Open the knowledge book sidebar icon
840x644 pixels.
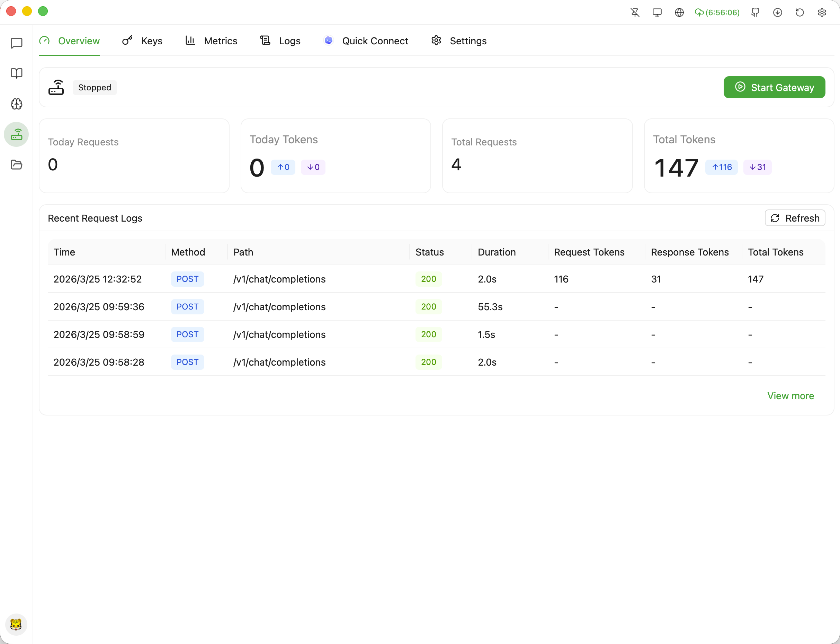coord(17,73)
